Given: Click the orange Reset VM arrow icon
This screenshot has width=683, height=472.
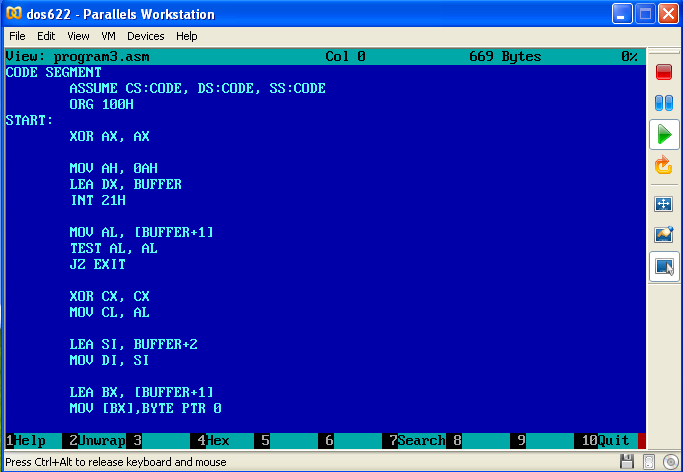Looking at the screenshot, I should [x=664, y=165].
